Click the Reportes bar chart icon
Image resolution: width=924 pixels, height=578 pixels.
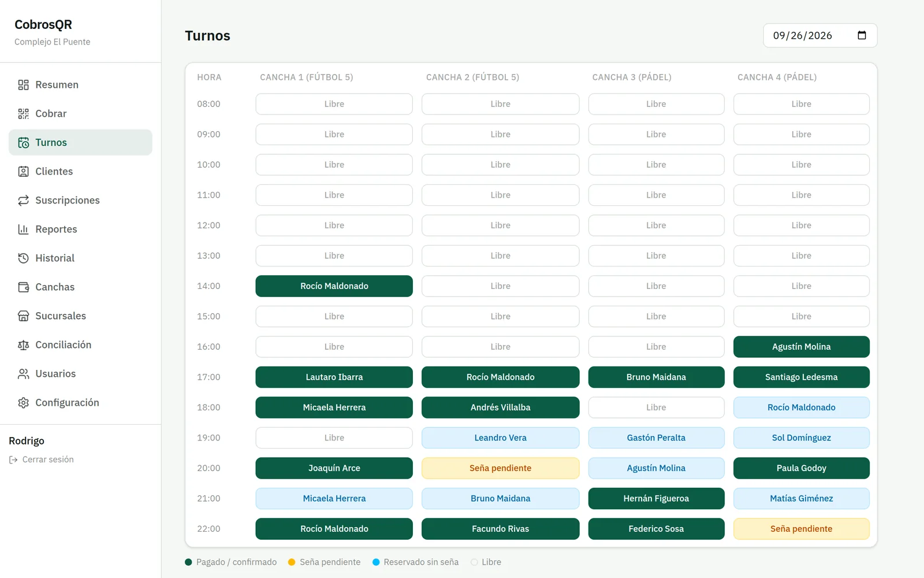pos(23,229)
